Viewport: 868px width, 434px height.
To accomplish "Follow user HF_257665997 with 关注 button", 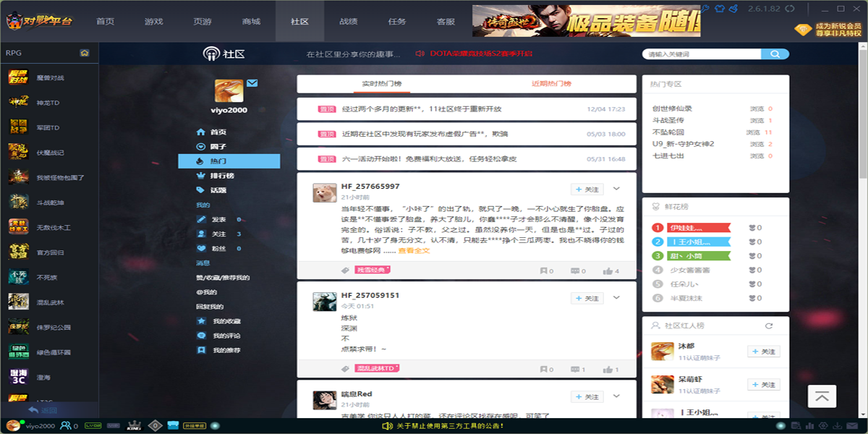I will click(x=587, y=190).
